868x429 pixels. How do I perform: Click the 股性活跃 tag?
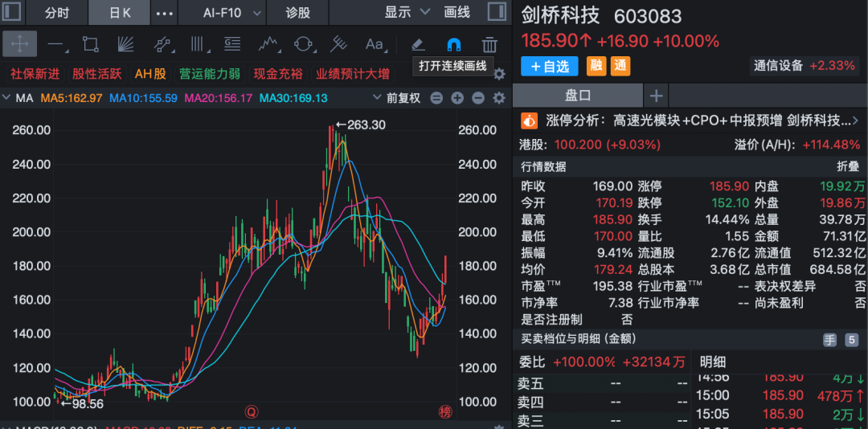coord(97,74)
